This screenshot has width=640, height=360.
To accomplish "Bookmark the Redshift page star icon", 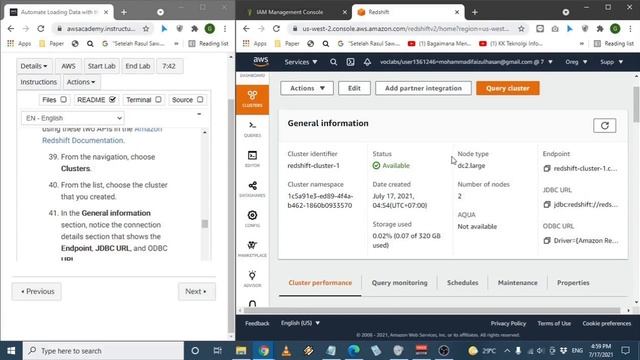I will pos(521,29).
